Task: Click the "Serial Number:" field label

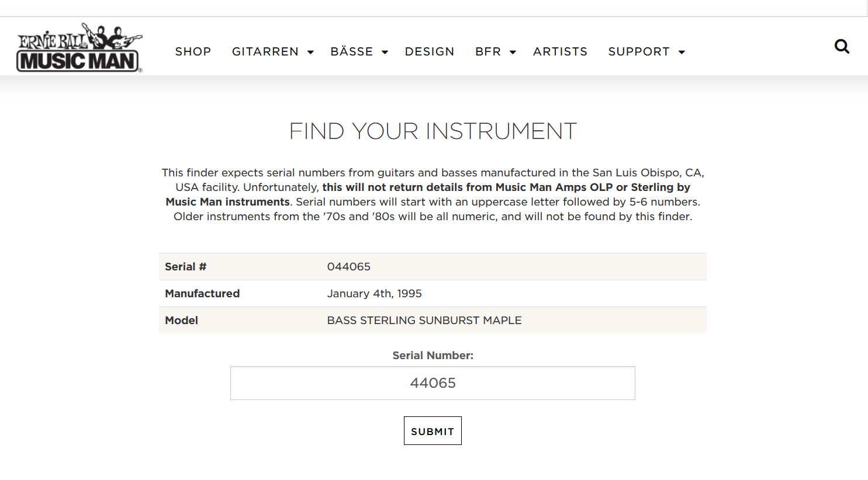Action: point(433,356)
